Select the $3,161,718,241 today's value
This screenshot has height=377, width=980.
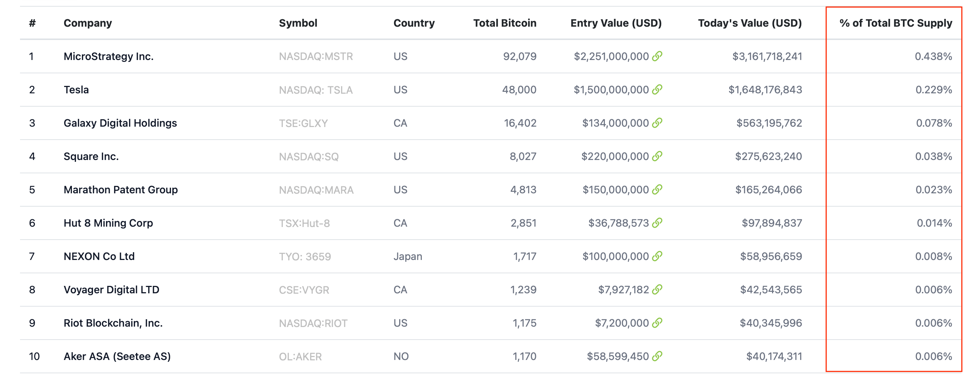(767, 57)
